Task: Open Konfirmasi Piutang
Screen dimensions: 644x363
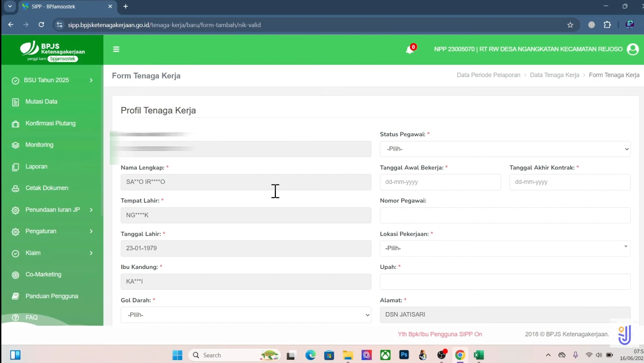Action: 50,123
